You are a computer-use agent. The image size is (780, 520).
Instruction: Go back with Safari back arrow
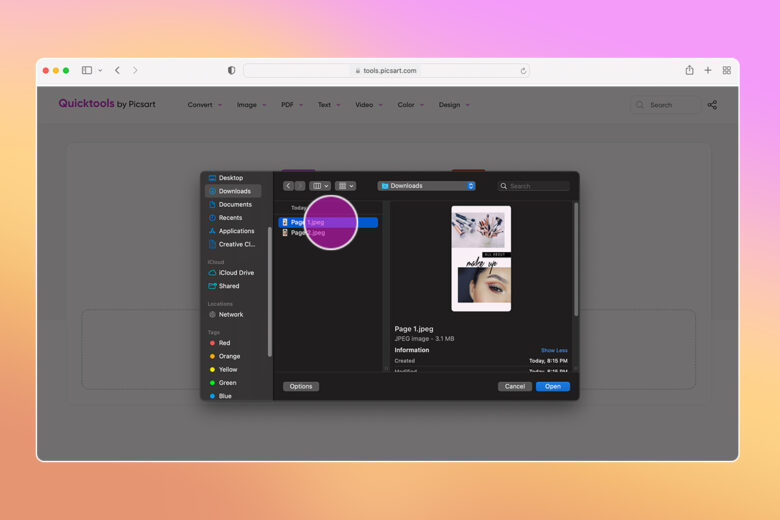117,70
